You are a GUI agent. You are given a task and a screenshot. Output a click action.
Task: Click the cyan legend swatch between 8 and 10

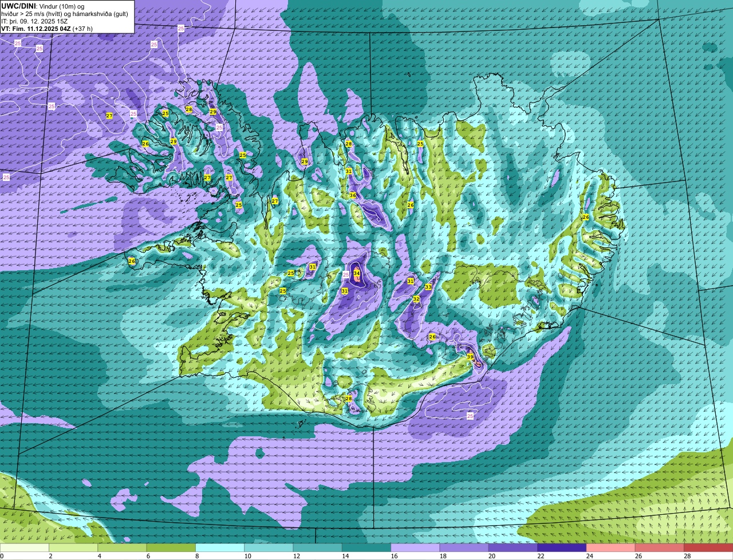tap(220, 547)
